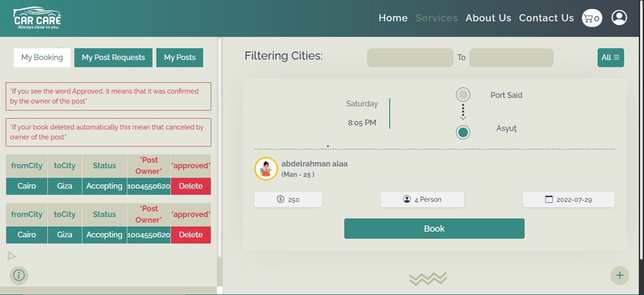This screenshot has height=295, width=644.
Task: Click abdelrahman alaa's avatar picture
Action: (x=266, y=169)
